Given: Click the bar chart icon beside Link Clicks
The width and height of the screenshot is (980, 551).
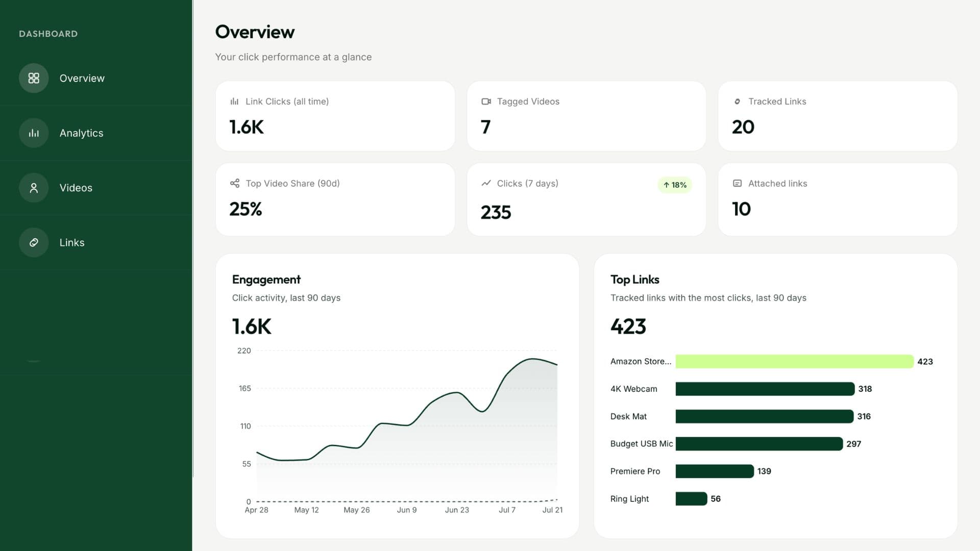Looking at the screenshot, I should point(234,102).
